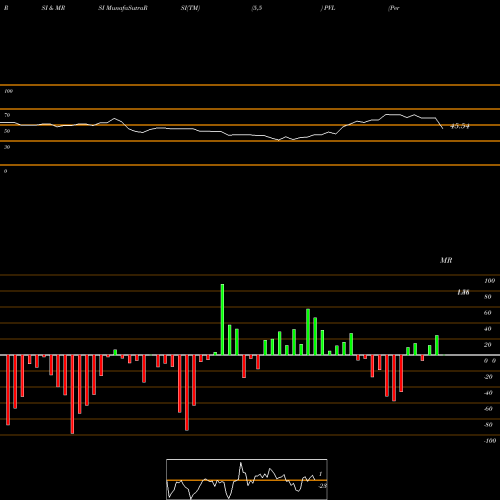Click the MR axis label -20
The image size is (500, 500).
tap(488, 377)
